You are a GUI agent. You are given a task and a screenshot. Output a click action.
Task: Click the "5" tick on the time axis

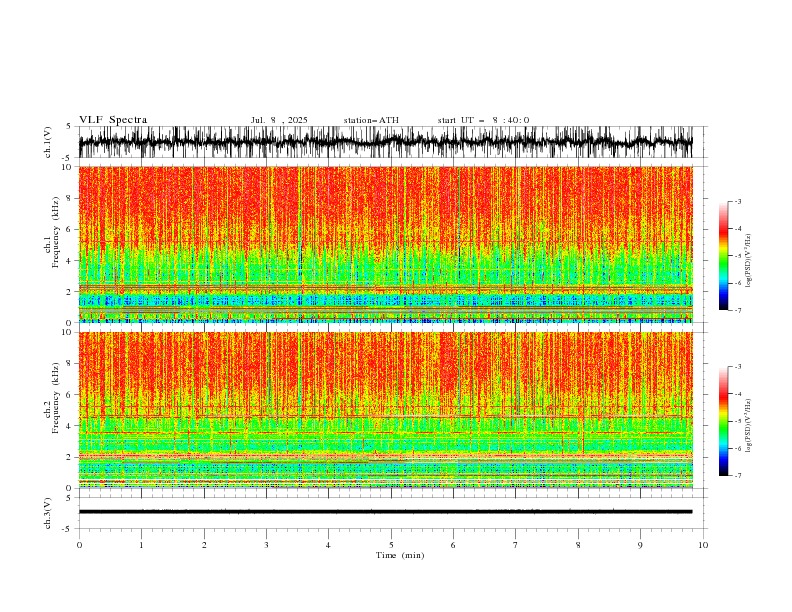pos(391,545)
